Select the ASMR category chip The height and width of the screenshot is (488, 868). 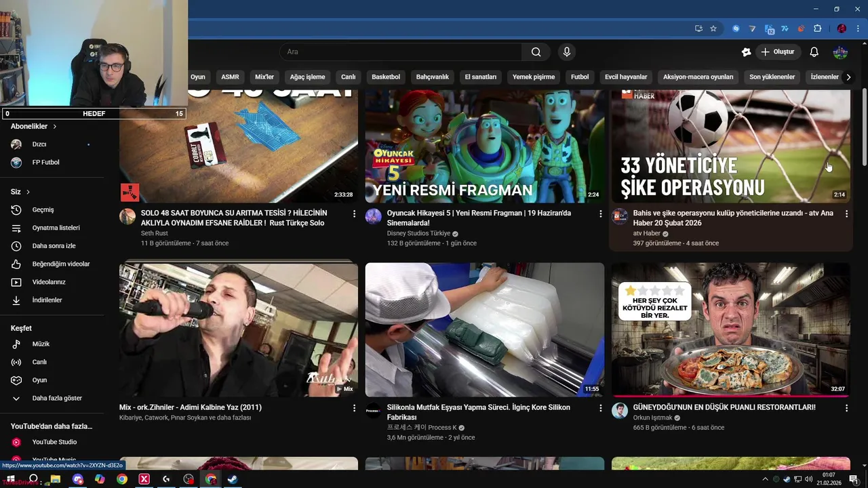tap(230, 77)
